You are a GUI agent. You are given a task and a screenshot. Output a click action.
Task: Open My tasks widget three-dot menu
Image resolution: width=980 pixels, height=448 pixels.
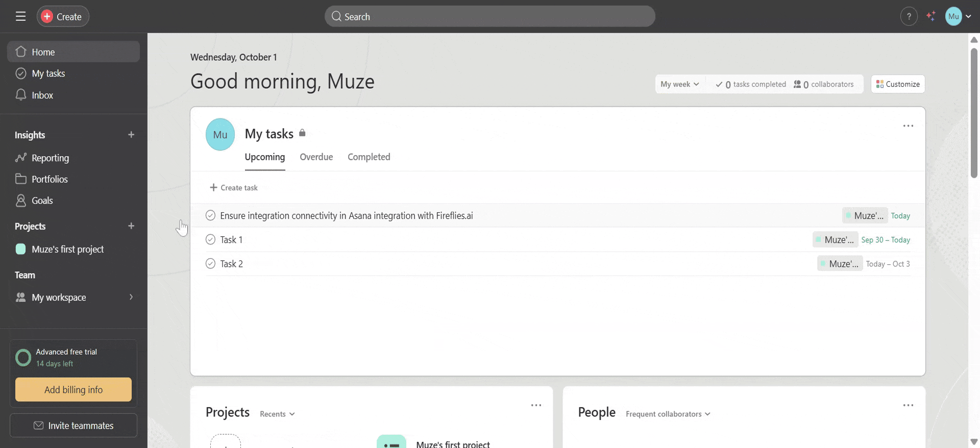908,126
